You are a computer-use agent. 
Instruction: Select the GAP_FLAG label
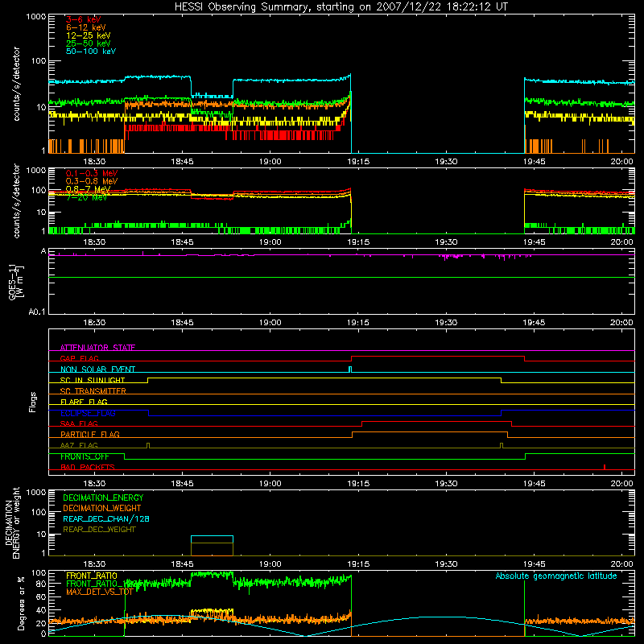79,358
